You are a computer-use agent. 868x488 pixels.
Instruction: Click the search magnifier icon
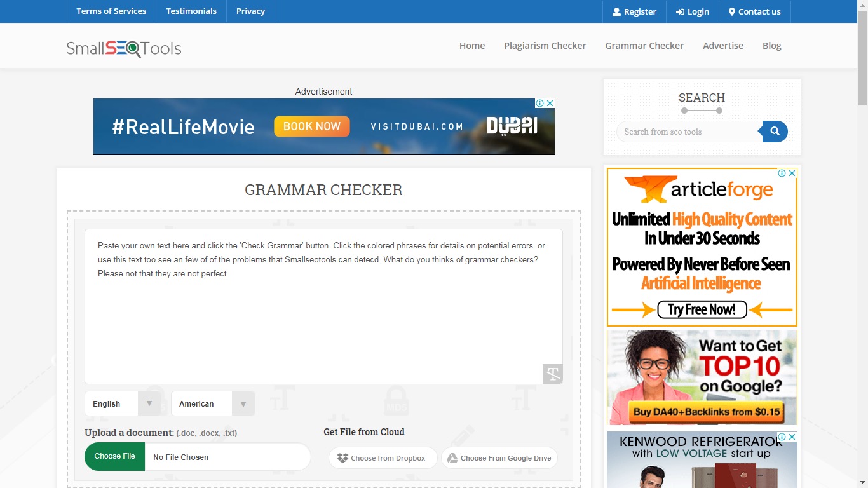(775, 132)
